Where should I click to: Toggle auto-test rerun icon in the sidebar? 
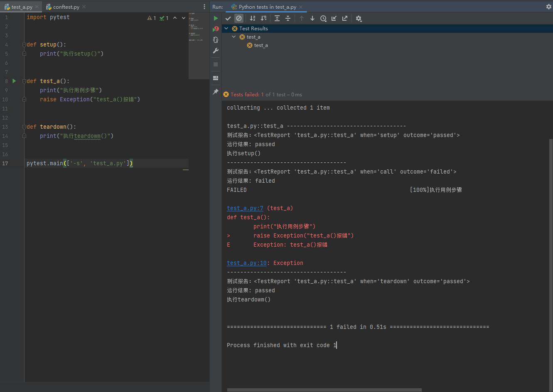click(x=216, y=40)
